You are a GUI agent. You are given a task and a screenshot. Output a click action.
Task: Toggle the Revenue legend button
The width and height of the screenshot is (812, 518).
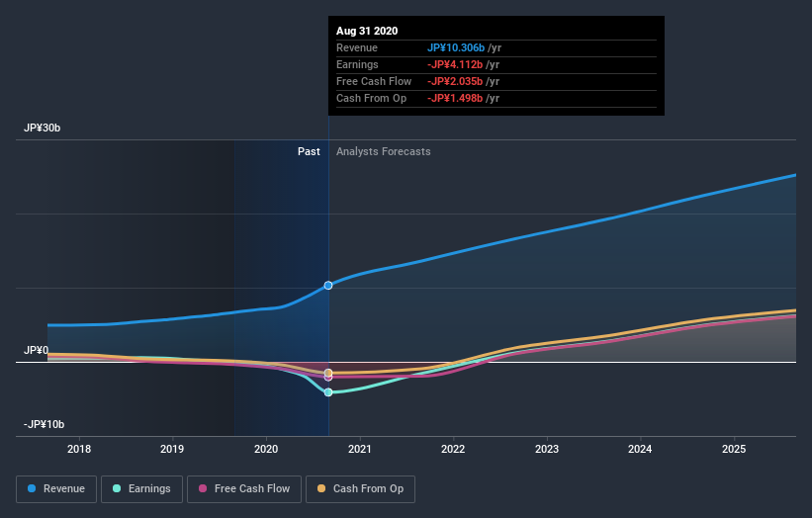(x=56, y=489)
